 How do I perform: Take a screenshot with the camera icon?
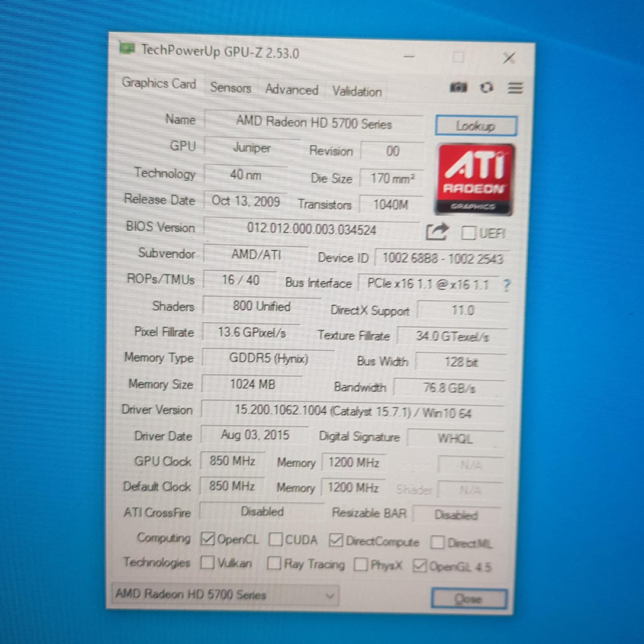click(458, 87)
